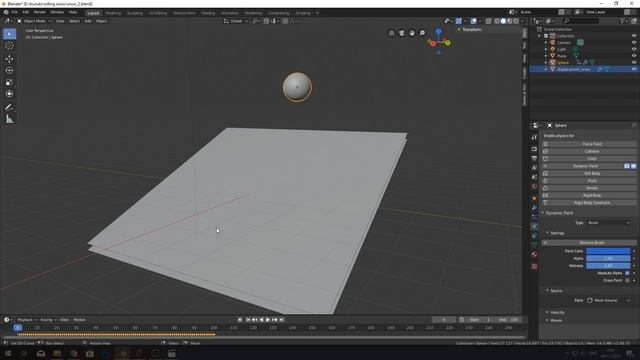Viewport: 640px width, 360px height.
Task: Toggle Absolute Alpha checkbox
Action: 627,273
